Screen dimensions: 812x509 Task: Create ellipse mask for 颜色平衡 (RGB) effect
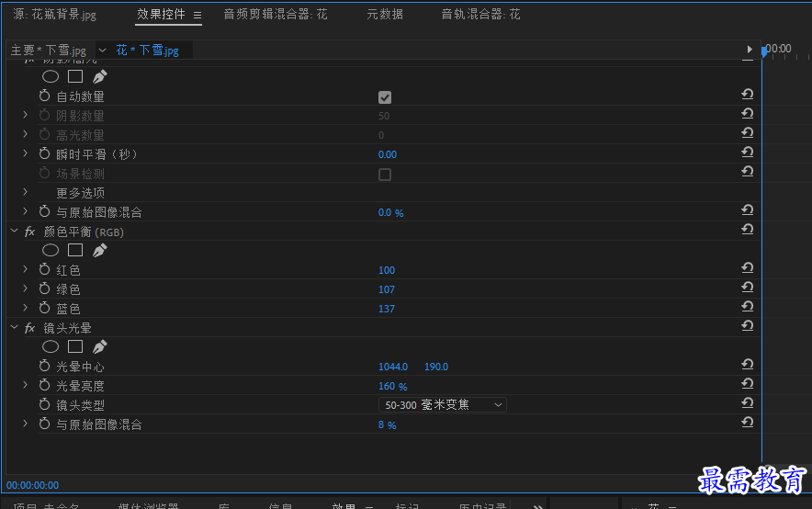(51, 250)
